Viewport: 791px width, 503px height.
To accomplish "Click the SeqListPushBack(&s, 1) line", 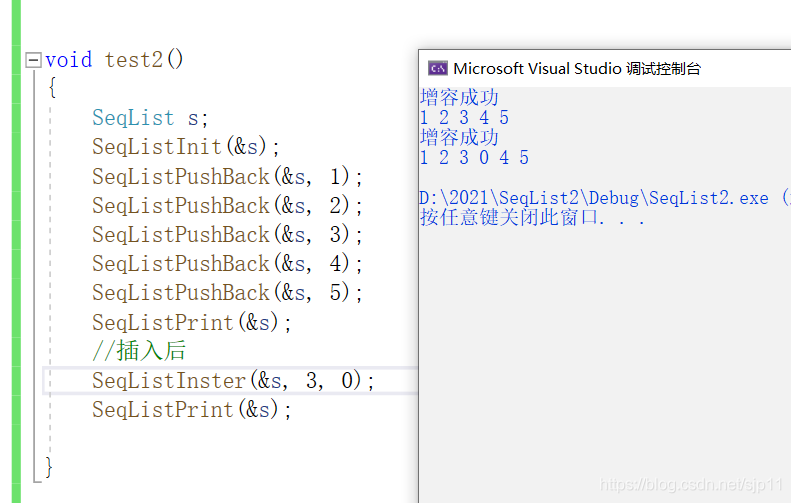I will (227, 177).
